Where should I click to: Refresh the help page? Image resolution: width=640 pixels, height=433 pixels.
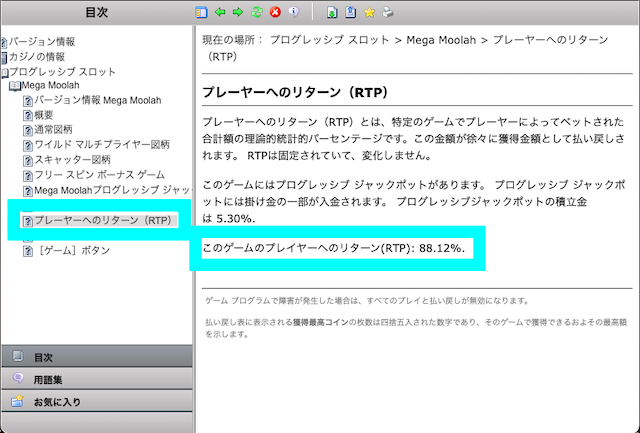pyautogui.click(x=256, y=13)
